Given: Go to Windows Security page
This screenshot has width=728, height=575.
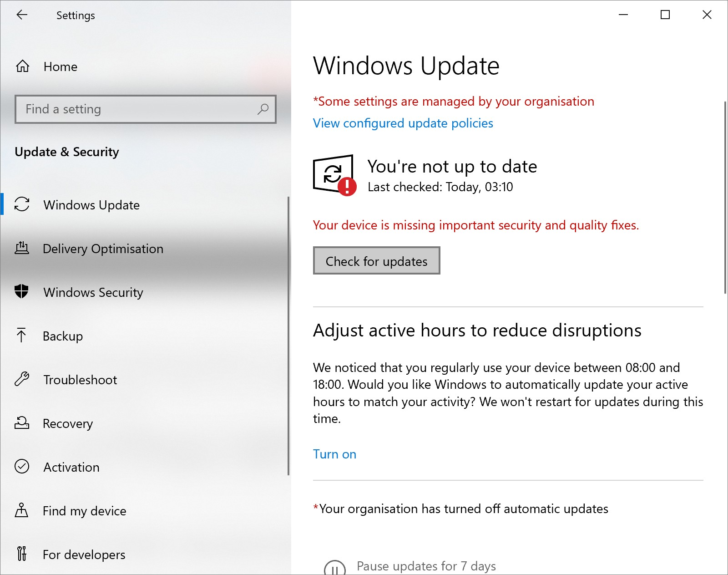Looking at the screenshot, I should point(145,292).
